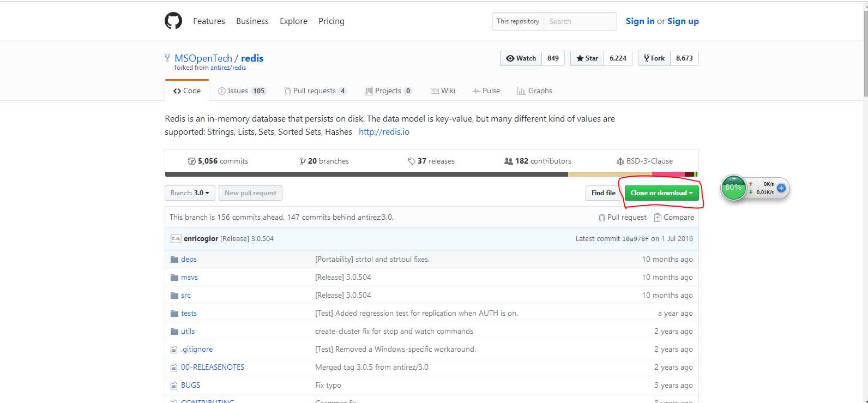Open the Pull requests tab

tap(315, 91)
